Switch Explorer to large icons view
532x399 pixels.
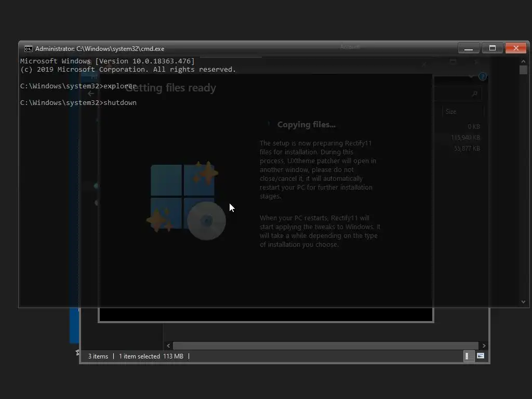(x=481, y=356)
